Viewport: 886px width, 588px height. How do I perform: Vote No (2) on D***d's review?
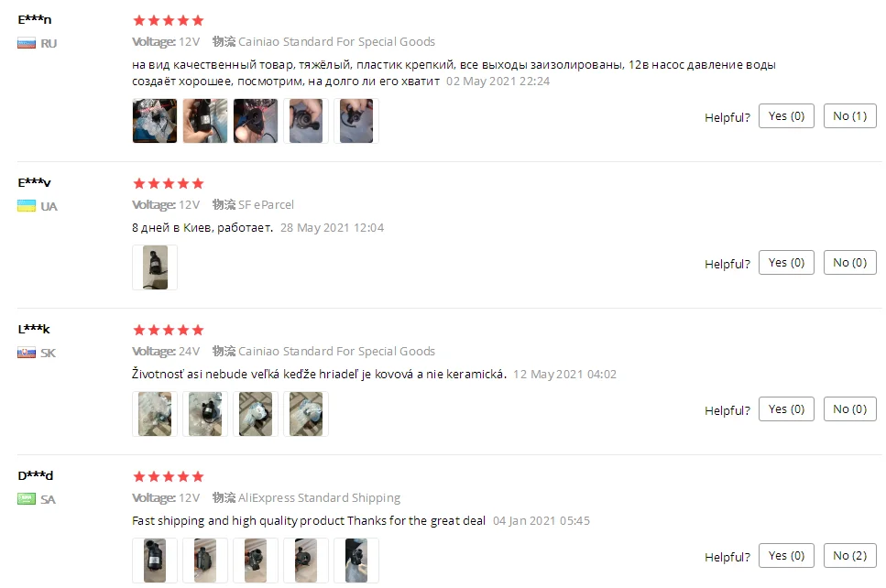pyautogui.click(x=850, y=555)
